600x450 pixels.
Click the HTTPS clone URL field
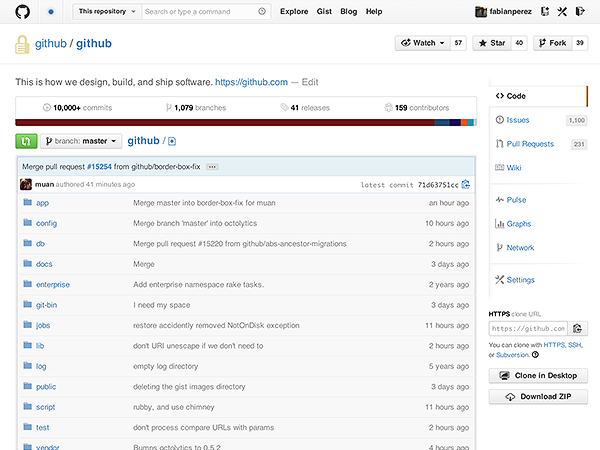(x=528, y=328)
